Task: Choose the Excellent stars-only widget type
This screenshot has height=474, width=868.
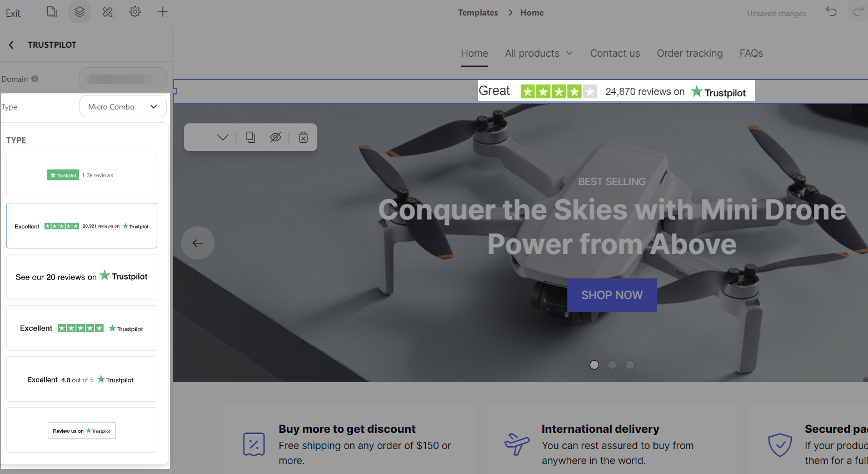Action: click(x=82, y=328)
